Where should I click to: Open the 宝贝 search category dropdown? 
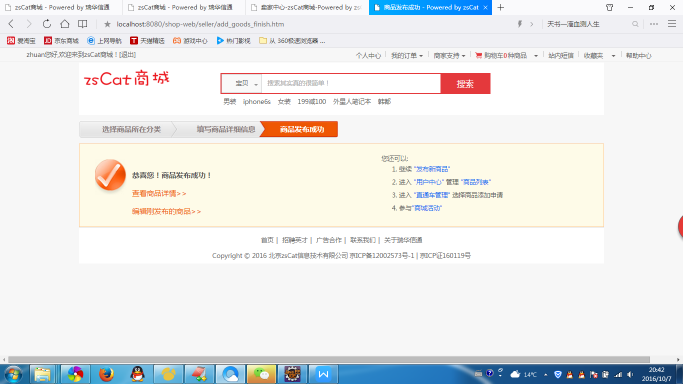(241, 83)
